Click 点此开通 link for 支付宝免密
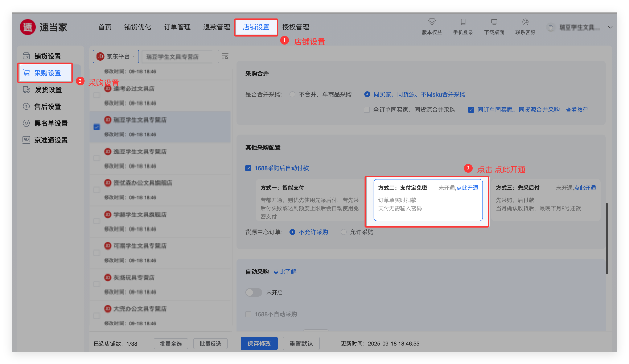 coord(467,188)
